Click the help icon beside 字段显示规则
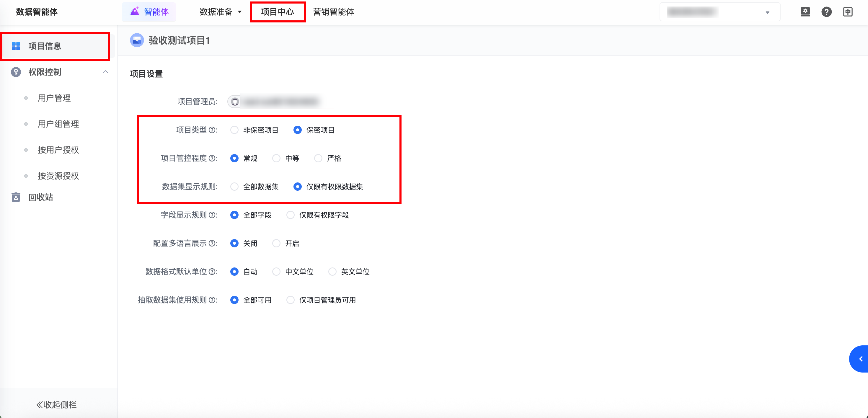Viewport: 868px width, 418px height. pyautogui.click(x=212, y=215)
